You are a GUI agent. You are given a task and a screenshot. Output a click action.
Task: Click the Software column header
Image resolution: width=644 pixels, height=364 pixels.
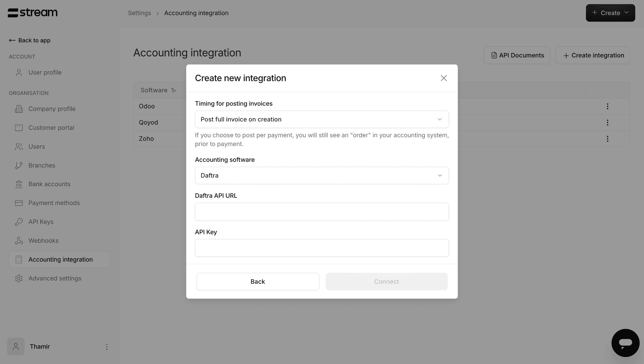(x=154, y=90)
